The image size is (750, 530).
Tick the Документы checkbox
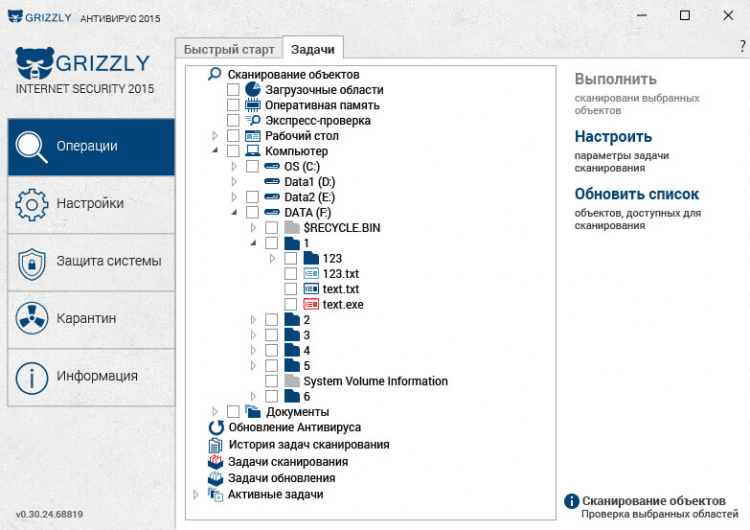[x=233, y=411]
